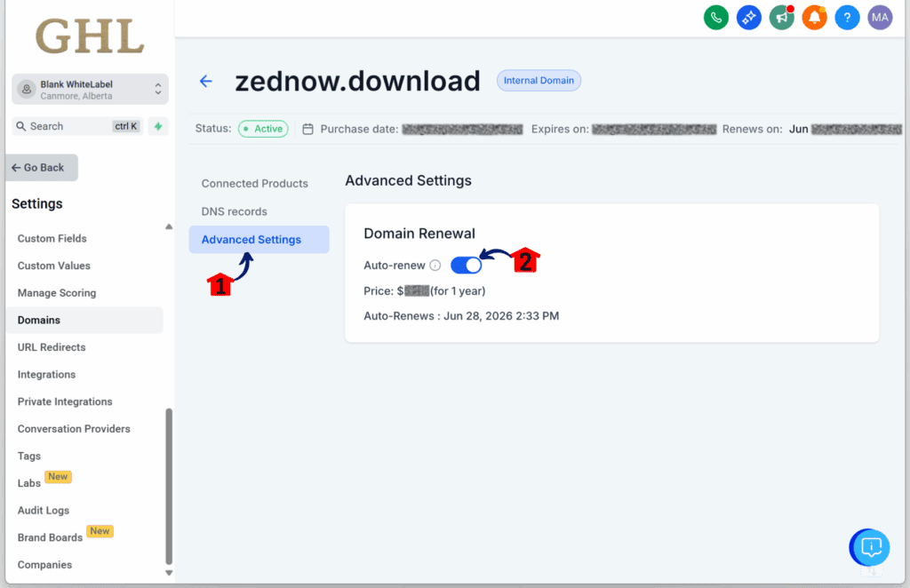The image size is (910, 588).
Task: Open Integrations settings
Action: coord(46,375)
